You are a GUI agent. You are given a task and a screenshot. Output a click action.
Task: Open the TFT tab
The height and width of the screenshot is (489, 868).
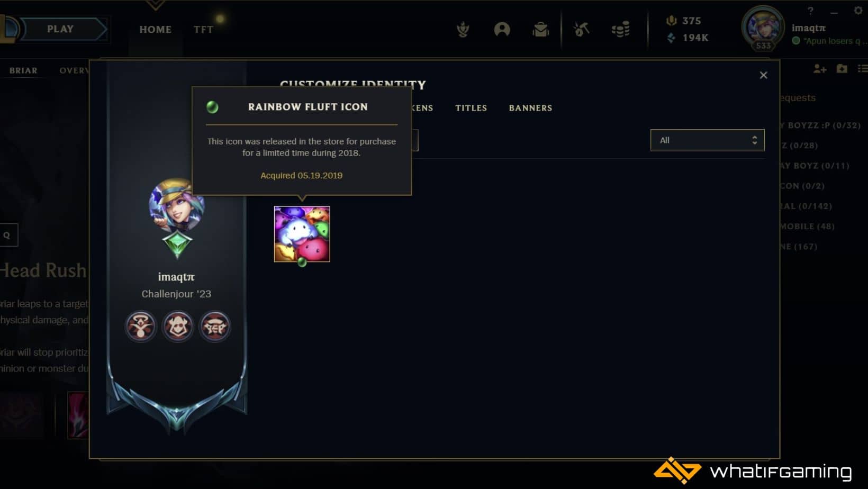pyautogui.click(x=203, y=30)
